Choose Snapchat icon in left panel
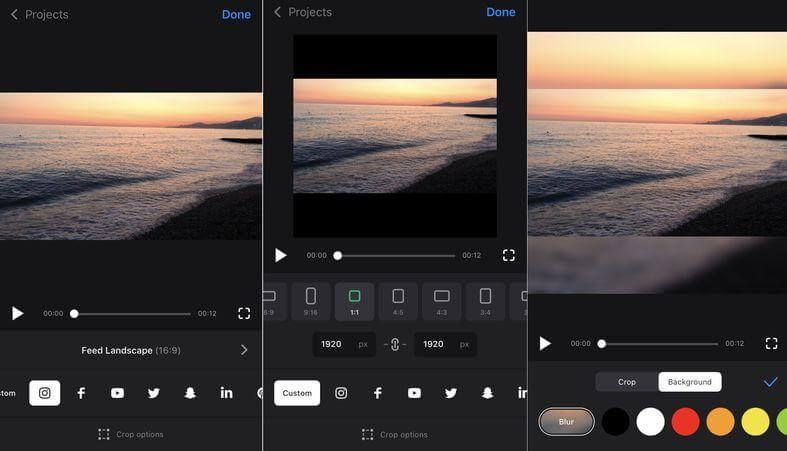Viewport: 787px width, 451px height. click(x=190, y=393)
